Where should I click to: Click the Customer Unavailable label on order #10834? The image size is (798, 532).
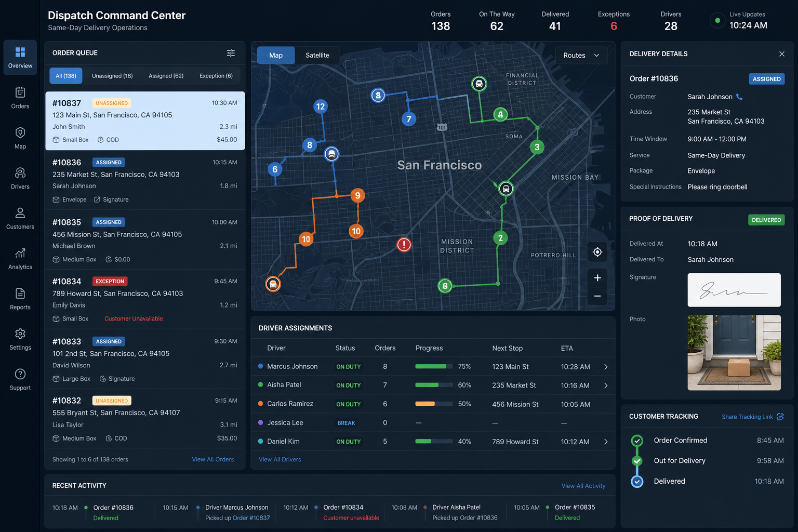(134, 319)
